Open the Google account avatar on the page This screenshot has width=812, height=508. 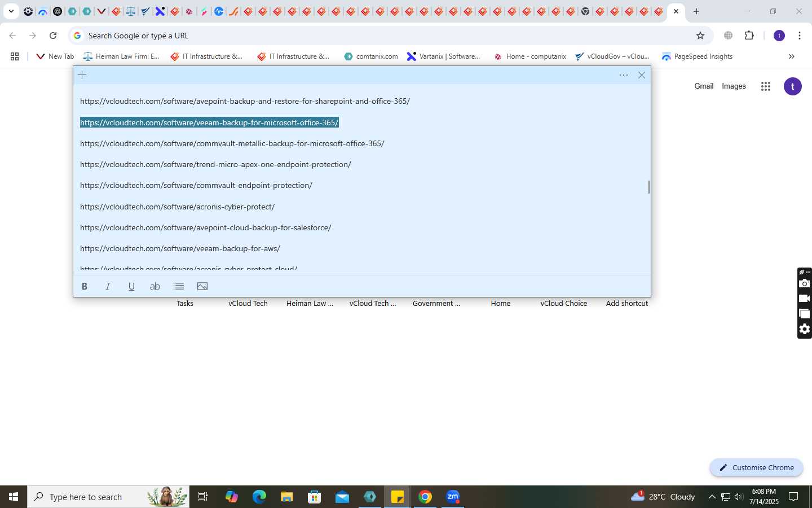pos(793,86)
